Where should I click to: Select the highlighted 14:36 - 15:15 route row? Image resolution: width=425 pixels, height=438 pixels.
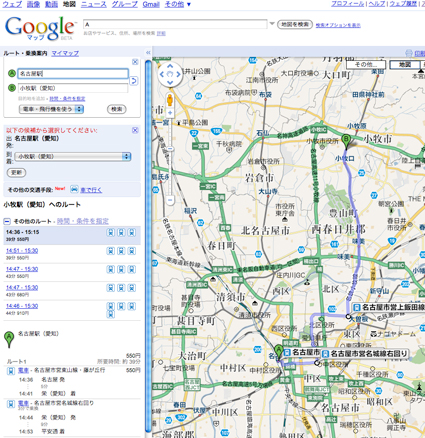tap(72, 235)
